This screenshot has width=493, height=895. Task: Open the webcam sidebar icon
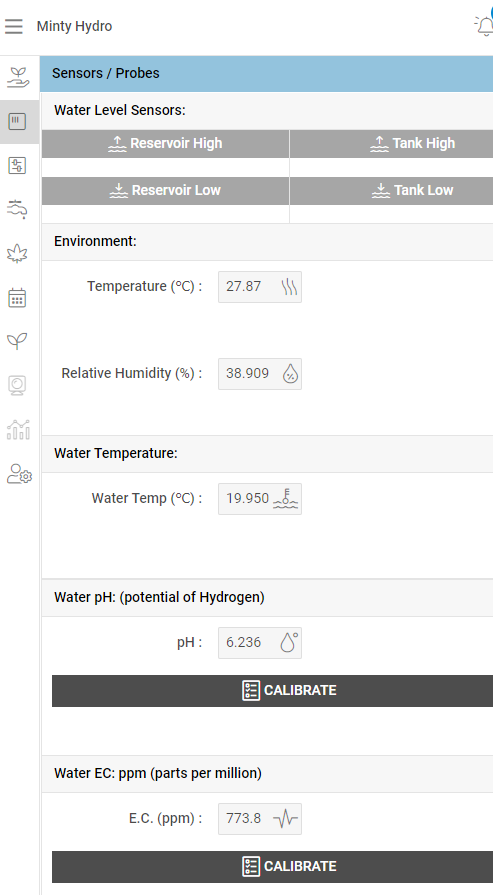(x=17, y=385)
